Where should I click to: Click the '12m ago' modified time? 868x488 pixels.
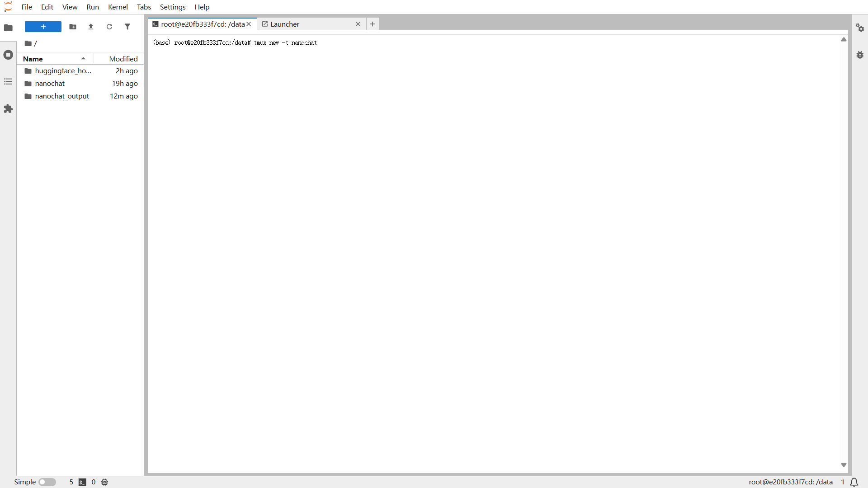123,96
